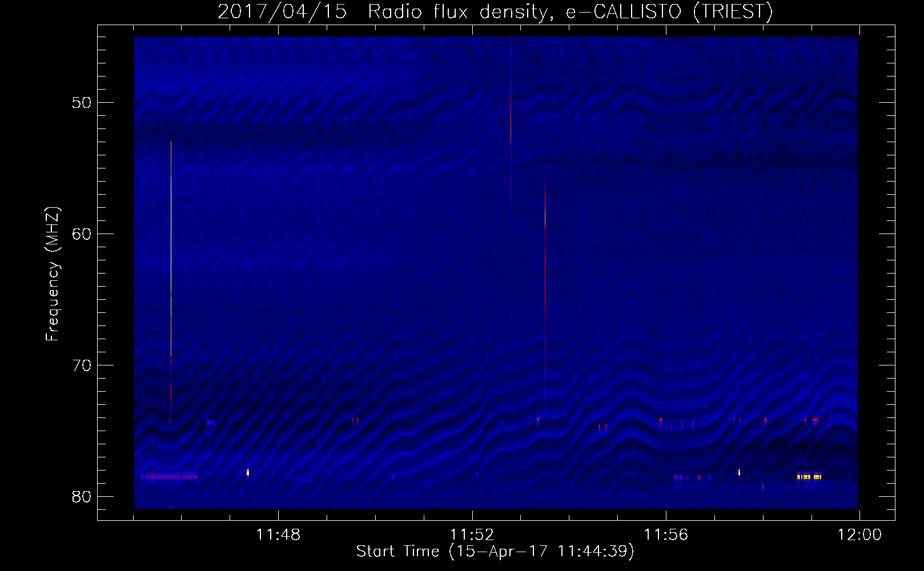Click the 11:48 time tick label

pos(278,535)
